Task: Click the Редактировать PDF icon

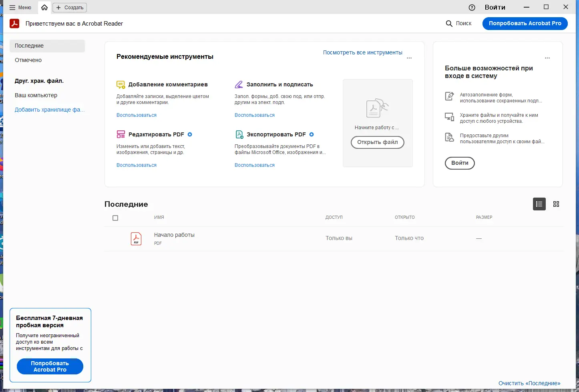Action: pyautogui.click(x=121, y=134)
